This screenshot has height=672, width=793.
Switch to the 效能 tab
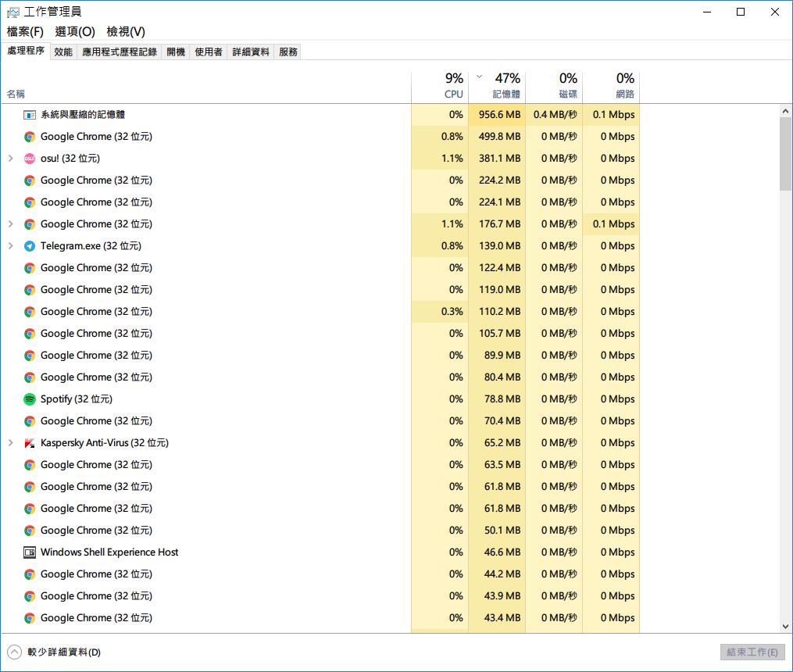click(63, 52)
